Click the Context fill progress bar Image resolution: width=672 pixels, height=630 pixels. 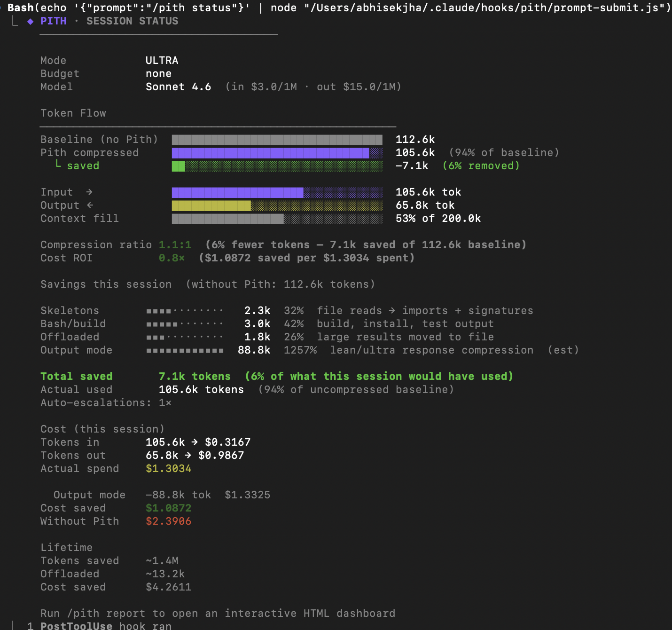pyautogui.click(x=277, y=218)
